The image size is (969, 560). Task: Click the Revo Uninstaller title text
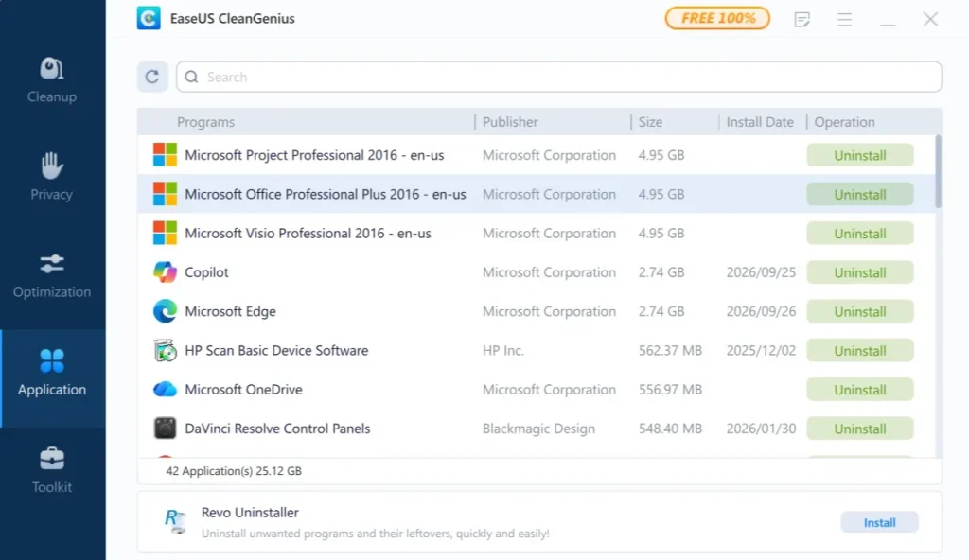250,513
